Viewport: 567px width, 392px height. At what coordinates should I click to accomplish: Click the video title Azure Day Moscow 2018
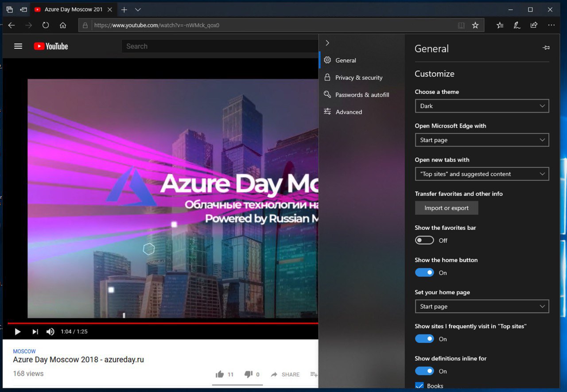(78, 360)
